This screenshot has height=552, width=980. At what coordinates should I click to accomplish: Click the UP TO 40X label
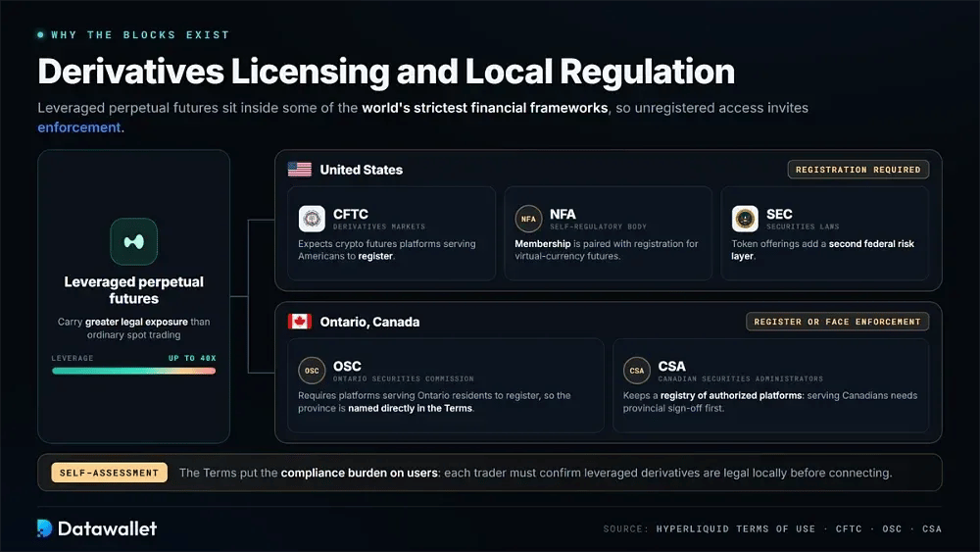pyautogui.click(x=192, y=358)
